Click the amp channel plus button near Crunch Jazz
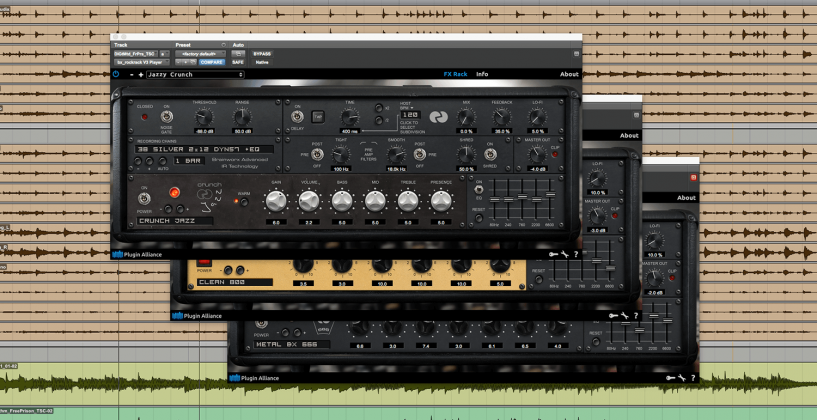Viewport: 817px width, 420px height. [180, 209]
